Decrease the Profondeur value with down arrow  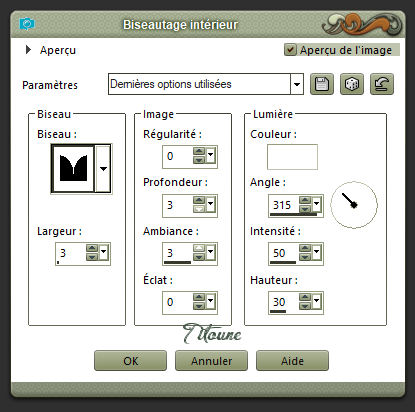click(x=199, y=209)
